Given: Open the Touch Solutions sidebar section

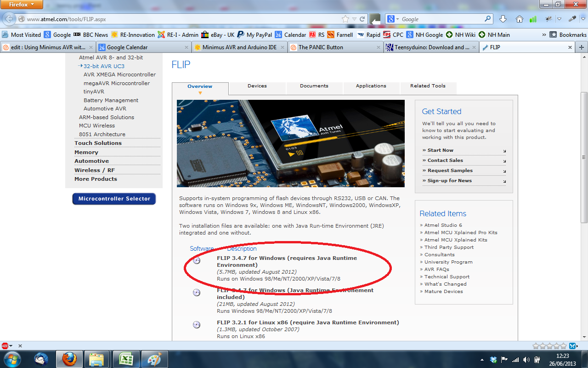Looking at the screenshot, I should [98, 143].
